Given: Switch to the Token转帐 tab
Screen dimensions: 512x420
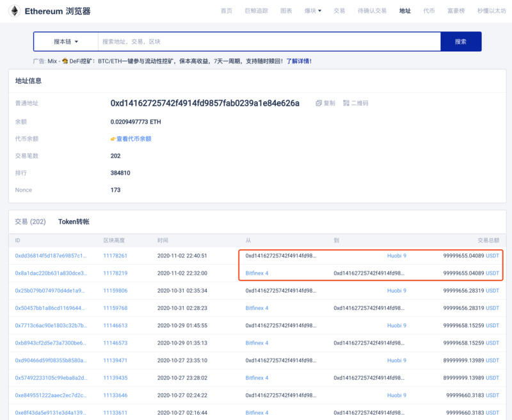Looking at the screenshot, I should 74,222.
